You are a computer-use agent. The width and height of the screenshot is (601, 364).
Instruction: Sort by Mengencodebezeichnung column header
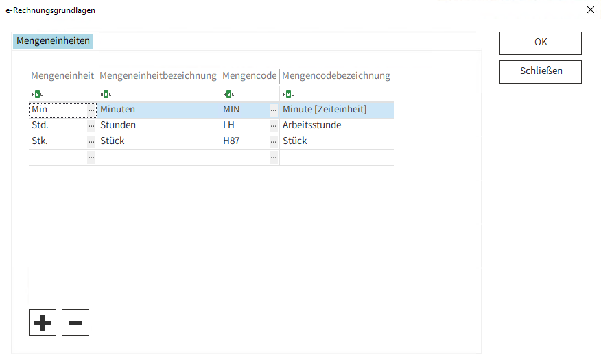point(336,75)
